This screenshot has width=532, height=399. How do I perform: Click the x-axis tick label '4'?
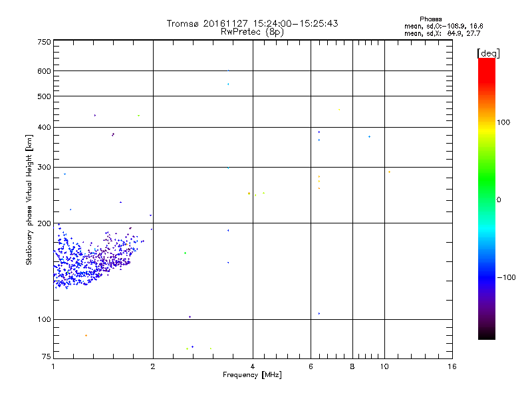[x=253, y=366]
